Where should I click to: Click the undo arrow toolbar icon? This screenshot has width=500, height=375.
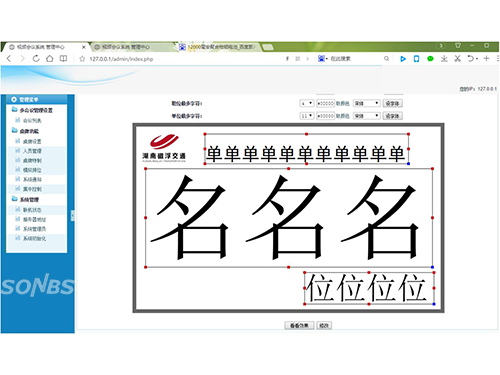470,59
